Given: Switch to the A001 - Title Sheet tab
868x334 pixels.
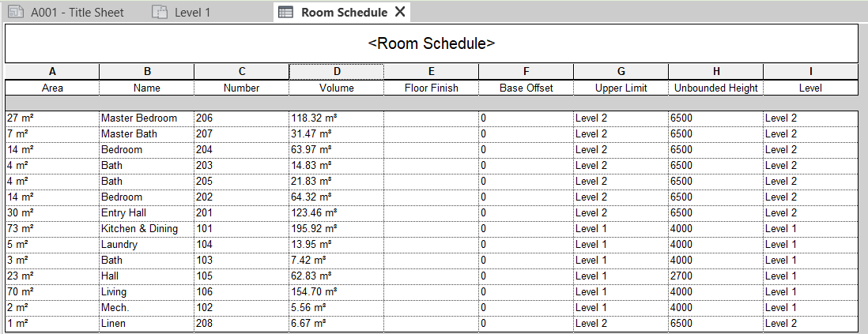Looking at the screenshot, I should (77, 13).
